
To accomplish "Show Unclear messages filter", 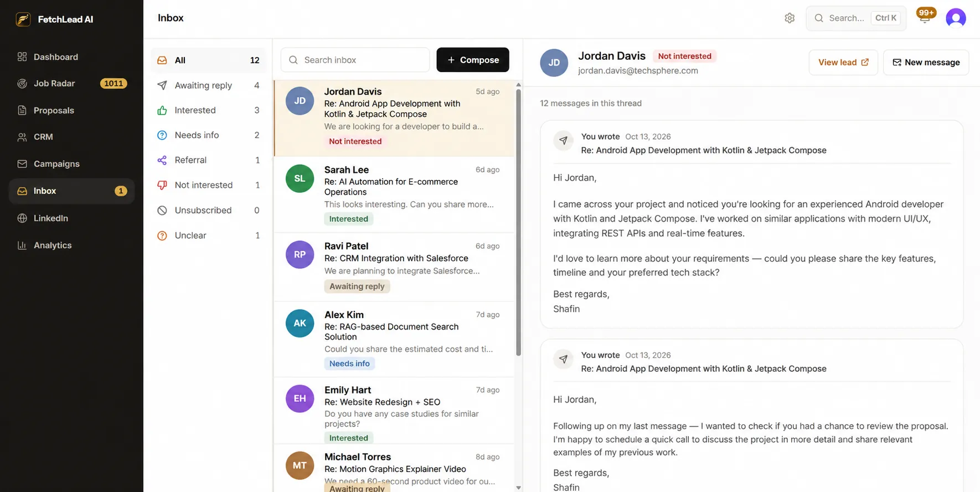I will 208,235.
